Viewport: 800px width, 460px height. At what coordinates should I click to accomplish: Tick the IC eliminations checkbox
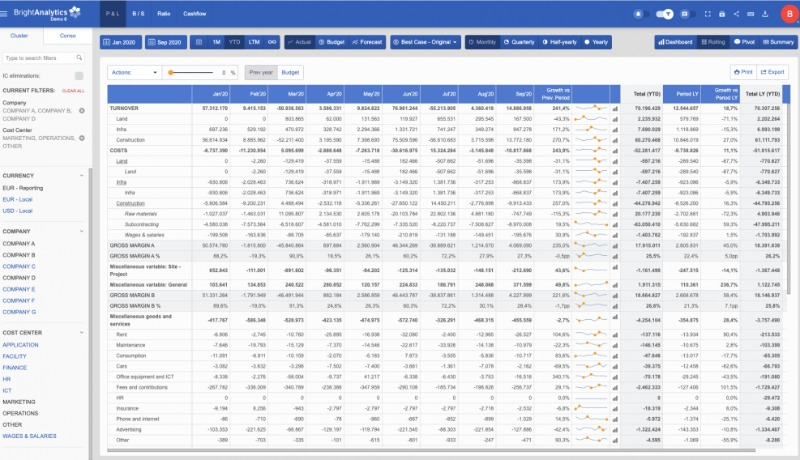point(79,75)
